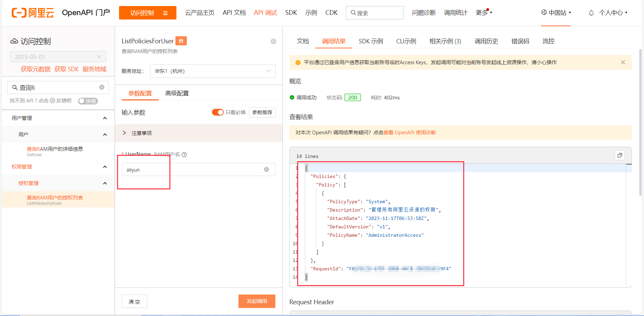
Task: Click the 获取 SDK link
Action: point(66,69)
